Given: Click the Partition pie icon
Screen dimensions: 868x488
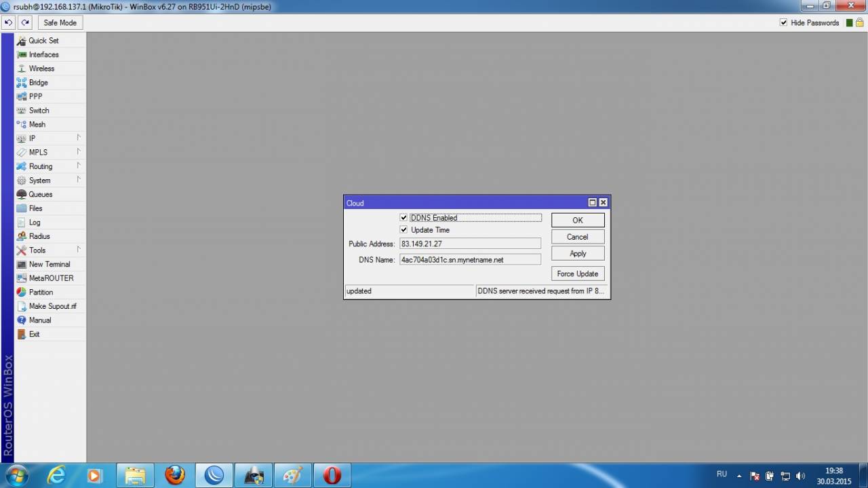Looking at the screenshot, I should (21, 292).
